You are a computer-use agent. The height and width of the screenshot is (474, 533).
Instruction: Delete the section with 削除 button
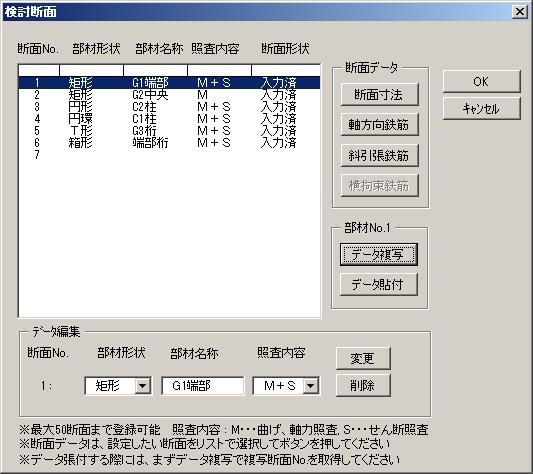(x=363, y=385)
